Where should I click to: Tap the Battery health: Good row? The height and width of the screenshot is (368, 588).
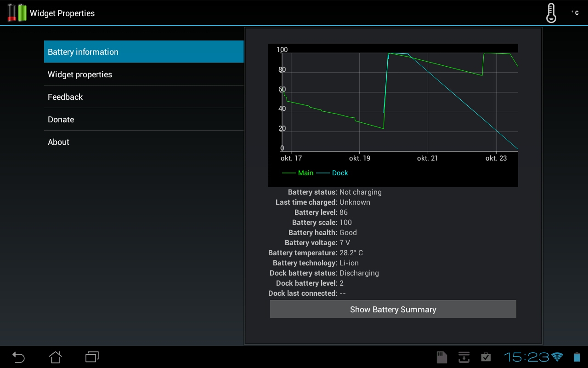[x=322, y=233]
